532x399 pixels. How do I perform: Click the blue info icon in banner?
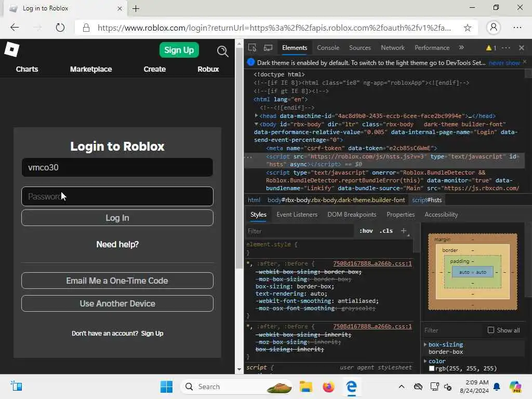pos(251,62)
